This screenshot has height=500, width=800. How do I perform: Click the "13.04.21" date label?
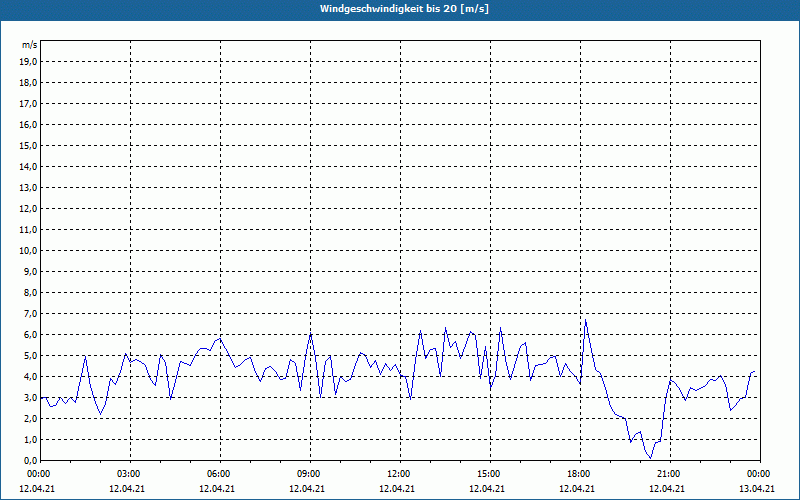click(757, 488)
